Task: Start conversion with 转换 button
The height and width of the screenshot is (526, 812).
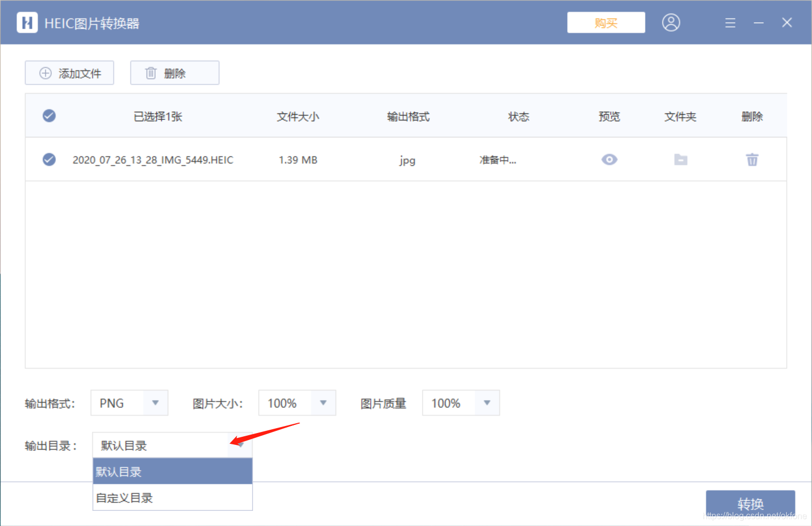Action: [750, 504]
